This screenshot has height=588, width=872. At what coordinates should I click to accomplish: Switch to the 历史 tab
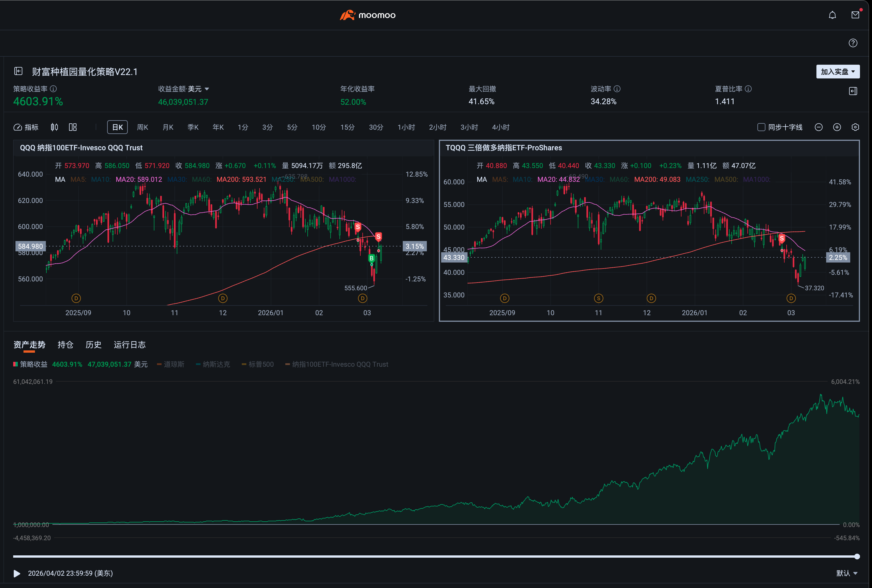coord(93,345)
